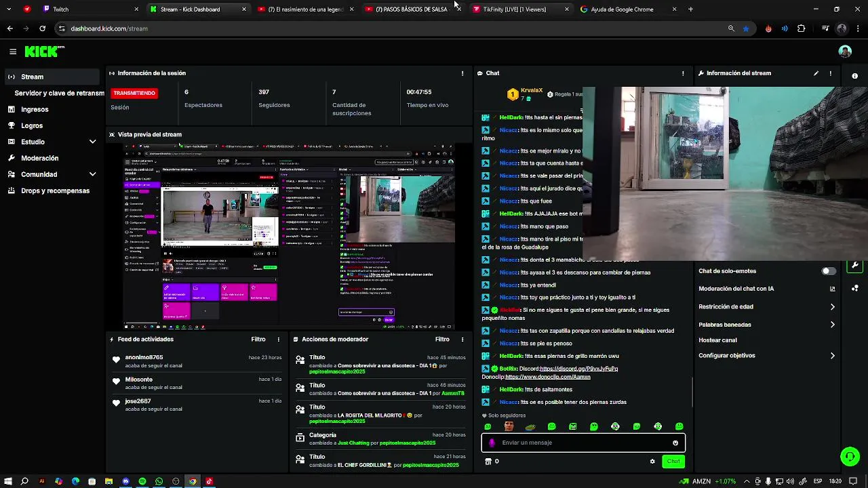
Task: Open Configurar objetivos settings
Action: (766, 356)
